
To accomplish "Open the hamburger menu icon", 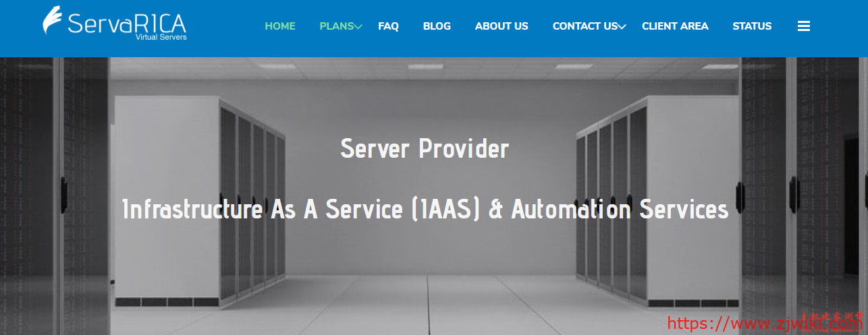I will 803,26.
